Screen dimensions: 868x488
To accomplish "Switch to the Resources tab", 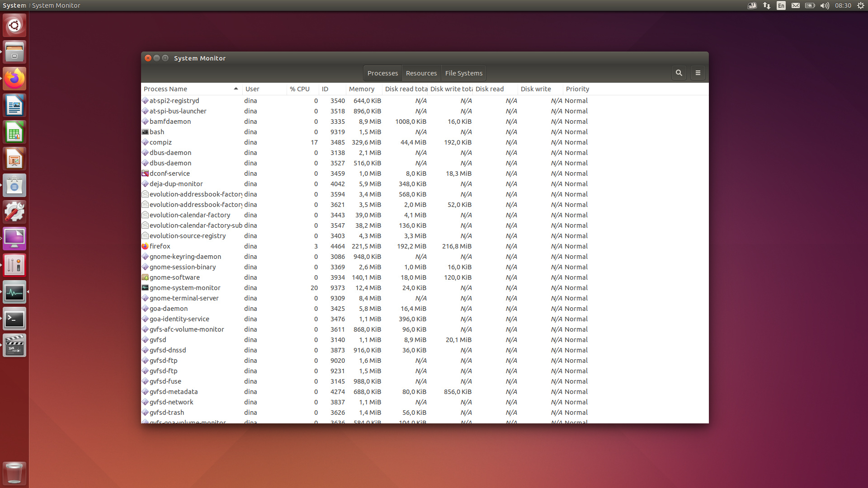I will click(x=421, y=73).
